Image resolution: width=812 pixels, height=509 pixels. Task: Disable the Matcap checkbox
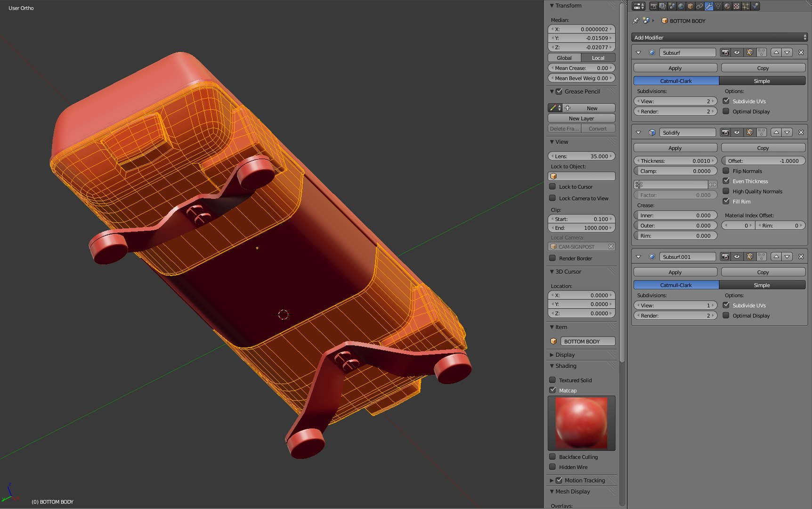[x=553, y=390]
